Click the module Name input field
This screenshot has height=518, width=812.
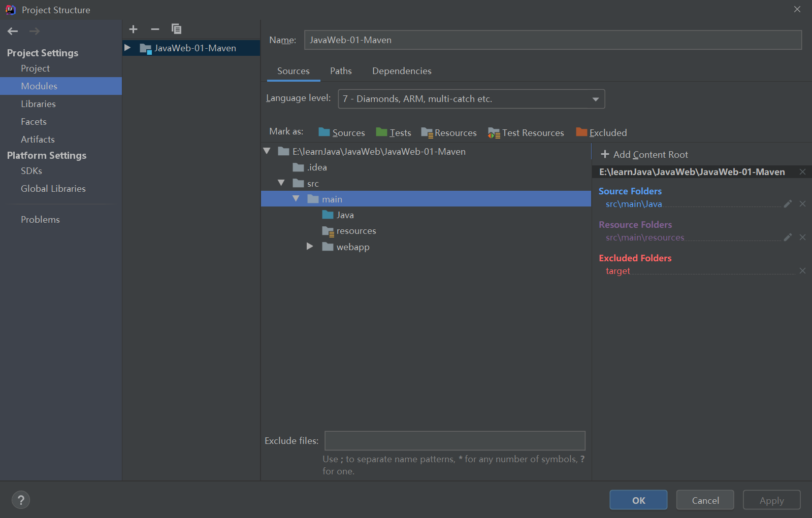pyautogui.click(x=553, y=40)
